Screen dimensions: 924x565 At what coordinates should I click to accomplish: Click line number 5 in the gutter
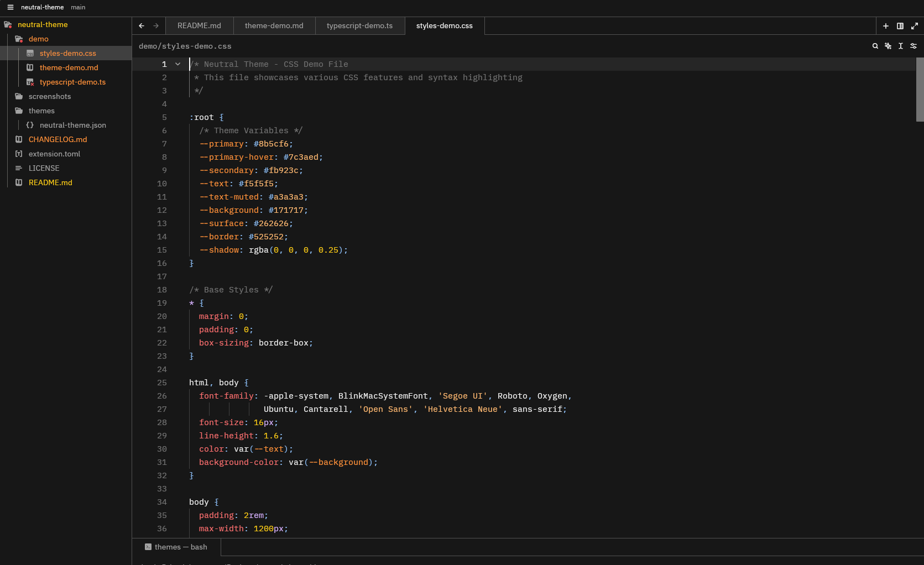pos(164,117)
